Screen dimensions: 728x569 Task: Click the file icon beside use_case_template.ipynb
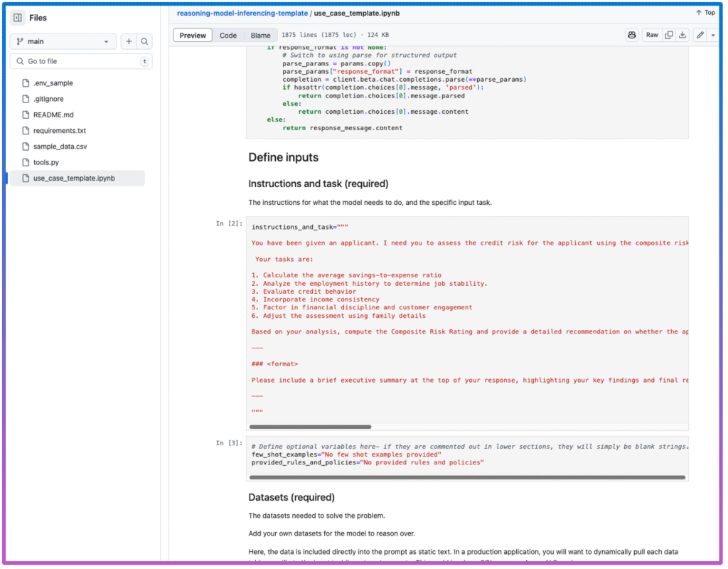pos(26,179)
